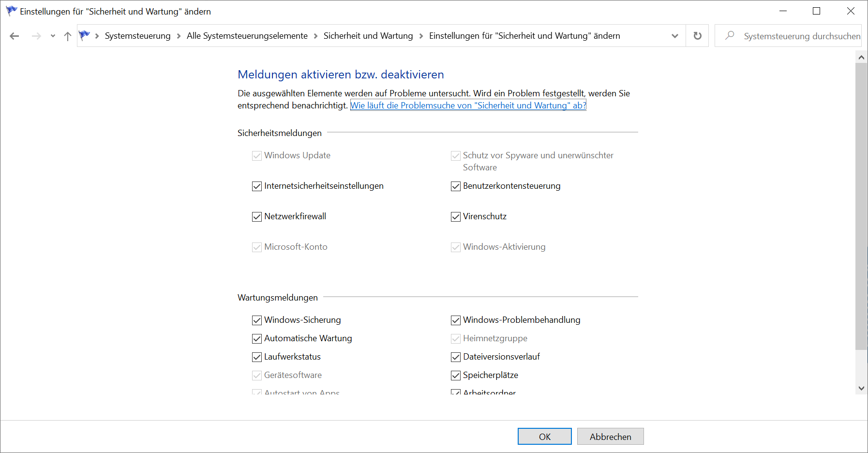The height and width of the screenshot is (453, 868).
Task: Click the greyed Heimnetzgruppe checkbox
Action: tap(456, 339)
